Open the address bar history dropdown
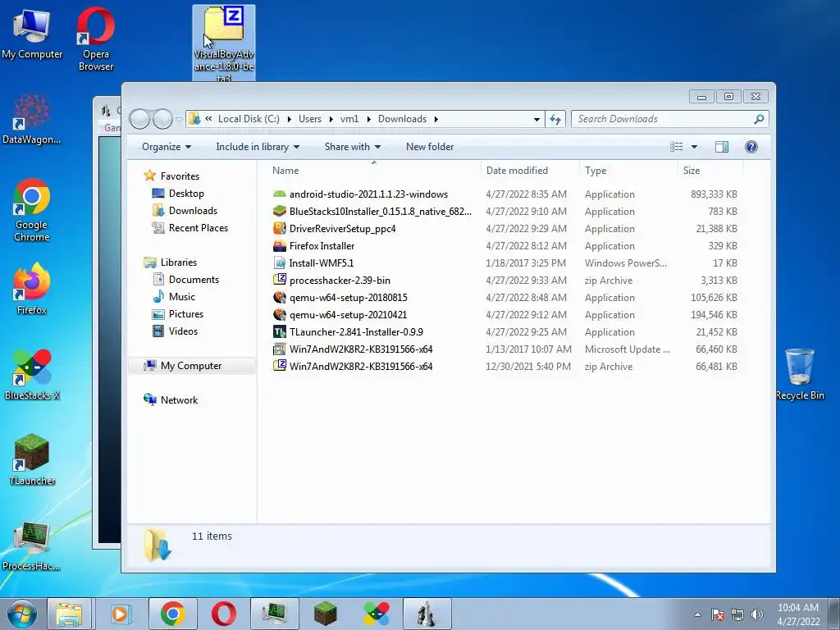The image size is (840, 630). (536, 119)
